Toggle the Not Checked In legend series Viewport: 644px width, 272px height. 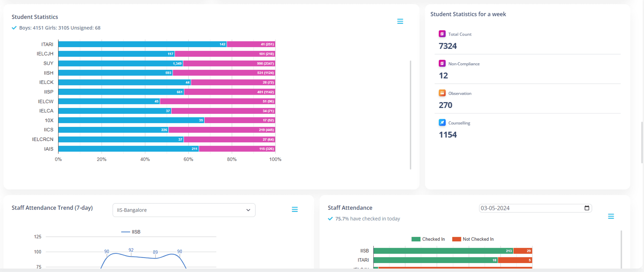473,239
